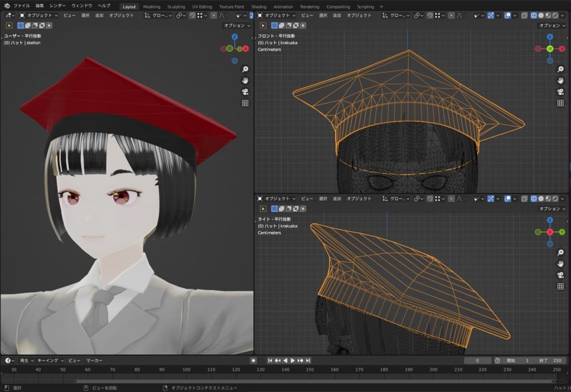This screenshot has width=571, height=392.
Task: Switch perspective/orthographic grid icon in left viewport
Action: [245, 103]
